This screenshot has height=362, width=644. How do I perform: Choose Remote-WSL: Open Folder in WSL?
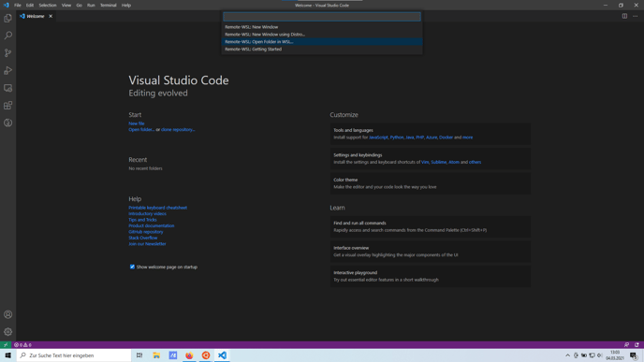click(322, 42)
